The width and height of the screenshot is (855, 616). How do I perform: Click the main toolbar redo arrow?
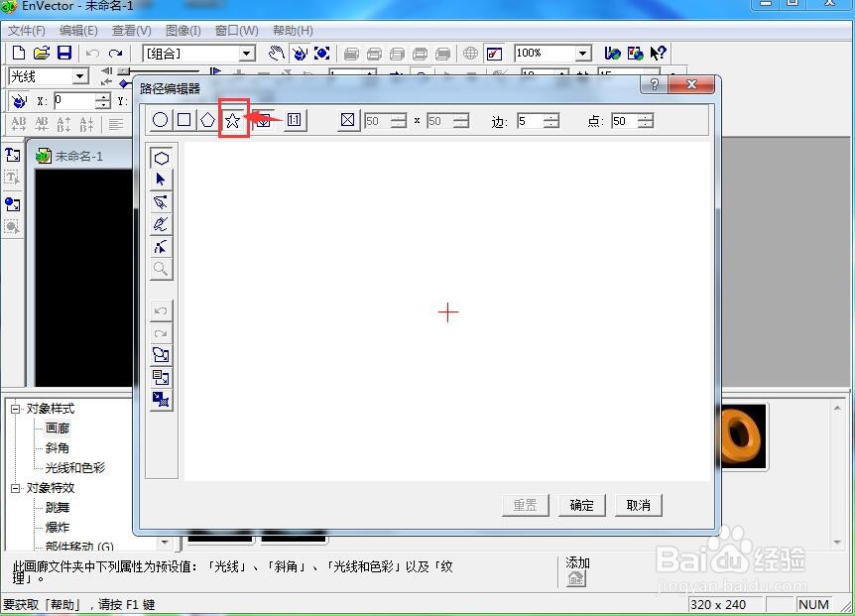coord(115,54)
